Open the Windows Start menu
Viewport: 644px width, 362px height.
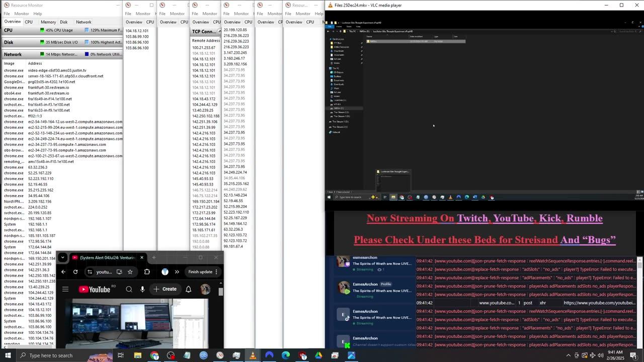click(x=8, y=355)
